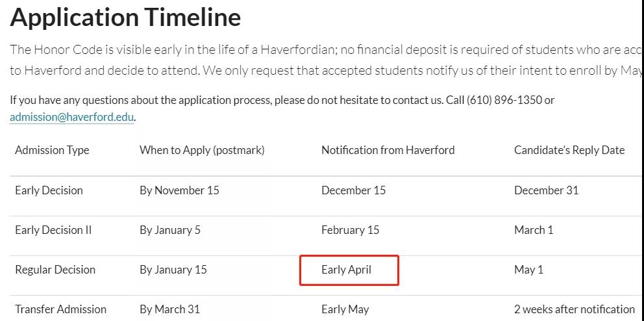Click the February 15 notification date

tap(350, 230)
